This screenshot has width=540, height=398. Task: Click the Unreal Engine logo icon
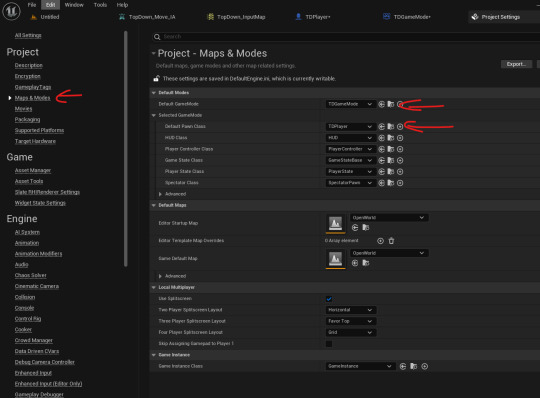(x=11, y=11)
